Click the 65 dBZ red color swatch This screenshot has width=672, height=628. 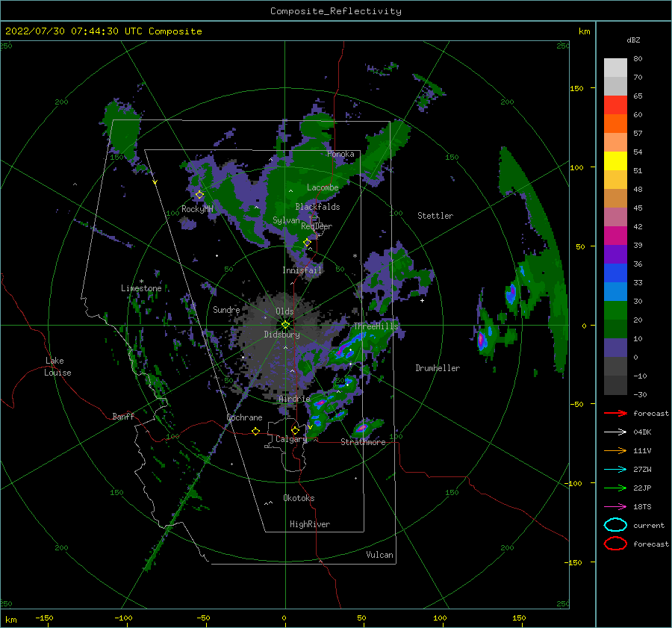click(x=615, y=105)
